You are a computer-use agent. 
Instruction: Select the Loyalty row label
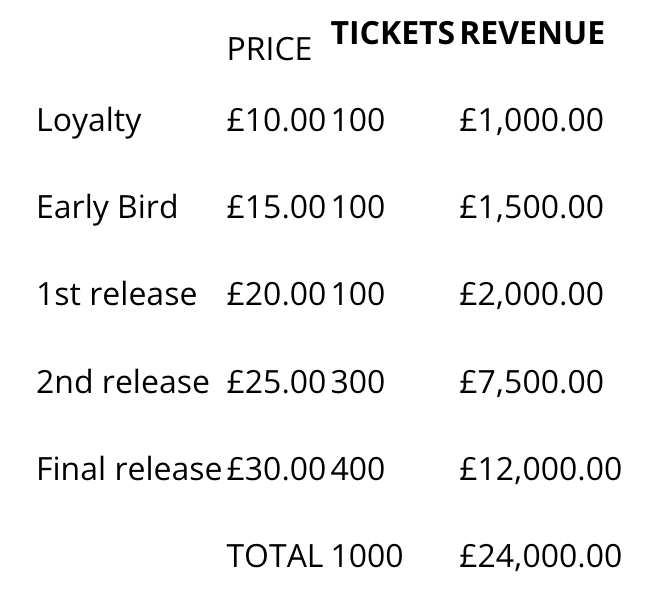tap(89, 121)
